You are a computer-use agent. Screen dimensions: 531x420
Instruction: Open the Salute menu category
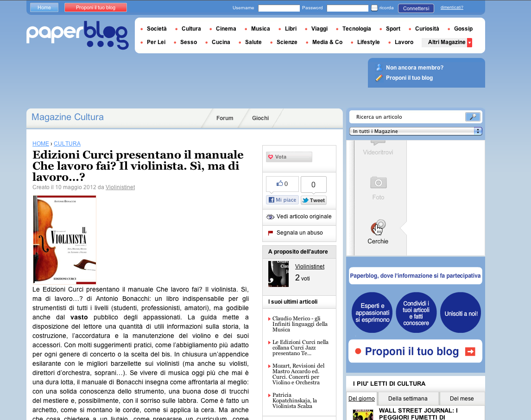pyautogui.click(x=253, y=42)
